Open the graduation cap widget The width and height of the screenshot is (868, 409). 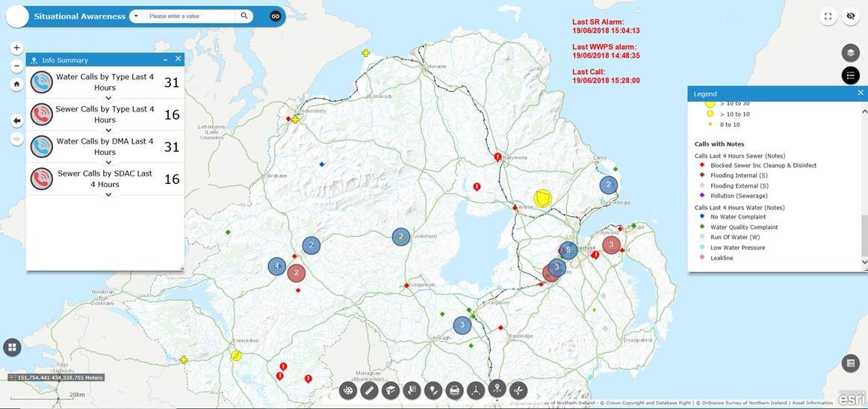pos(390,390)
